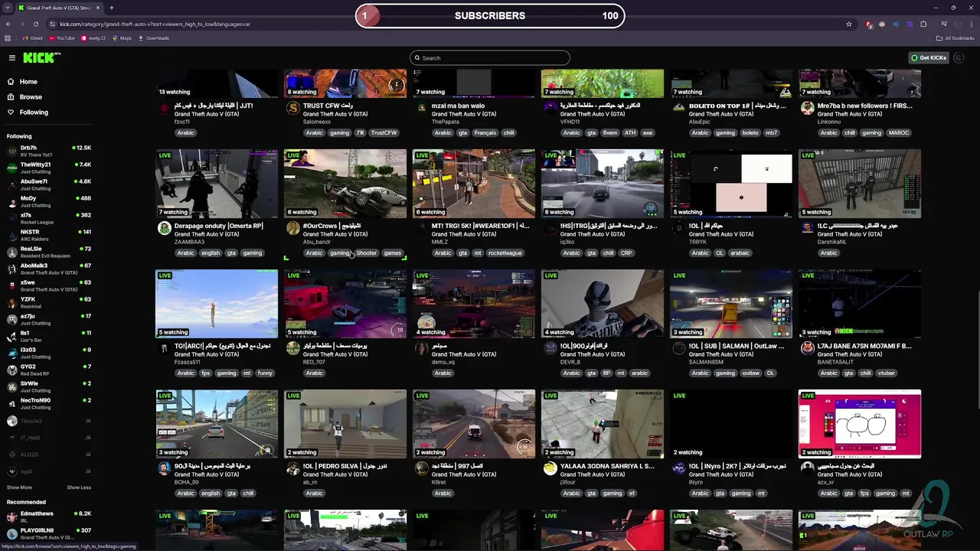This screenshot has width=980, height=551.
Task: Open NecTroN90 channel in Following list
Action: point(49,403)
